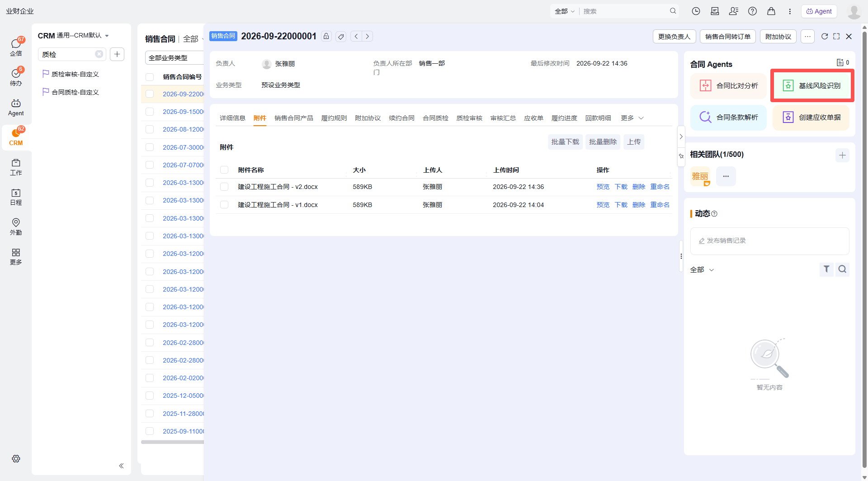
Task: Tick the checkbox for 建设工程施工合同 - v2.docx
Action: pos(224,187)
